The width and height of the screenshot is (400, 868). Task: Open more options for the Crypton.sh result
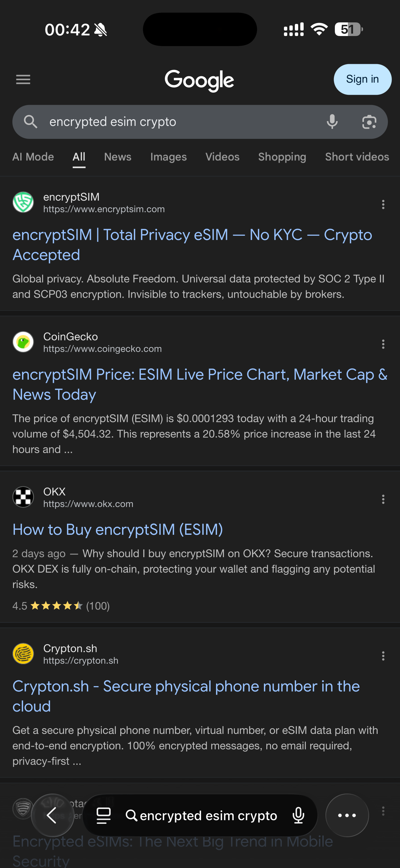click(383, 656)
